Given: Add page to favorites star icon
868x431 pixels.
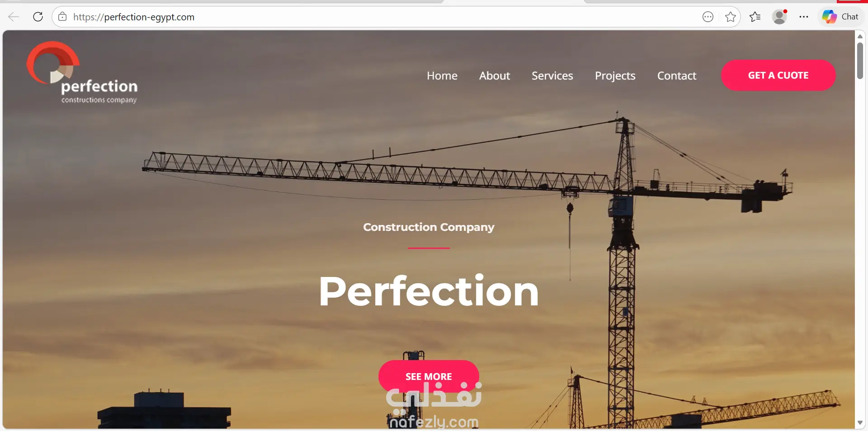Looking at the screenshot, I should tap(730, 17).
